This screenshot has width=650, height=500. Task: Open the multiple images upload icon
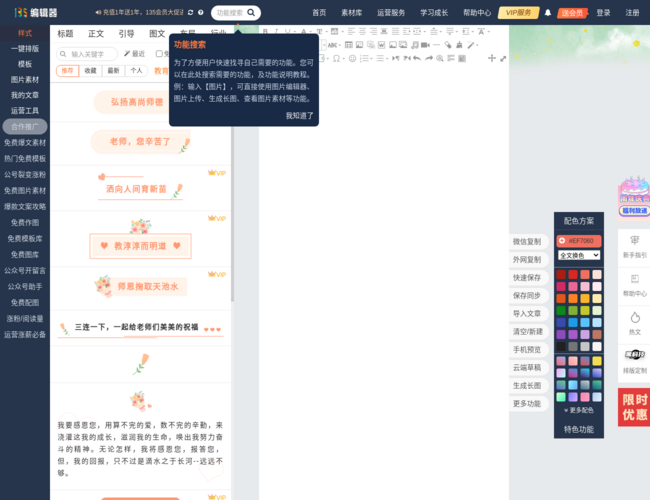coord(403,45)
